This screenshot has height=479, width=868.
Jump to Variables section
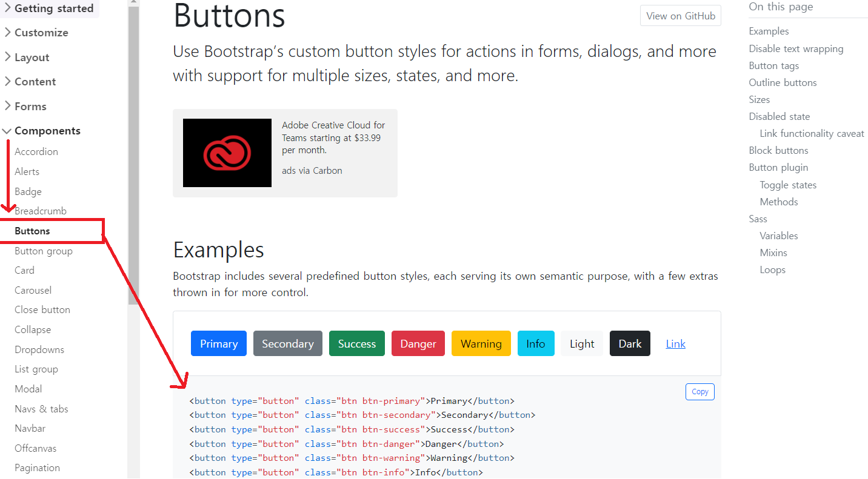(x=779, y=236)
